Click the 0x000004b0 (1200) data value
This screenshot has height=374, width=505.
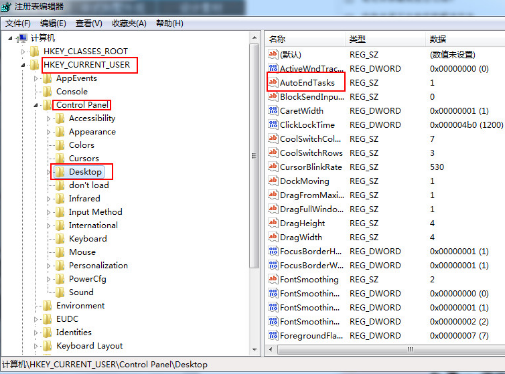pyautogui.click(x=466, y=125)
